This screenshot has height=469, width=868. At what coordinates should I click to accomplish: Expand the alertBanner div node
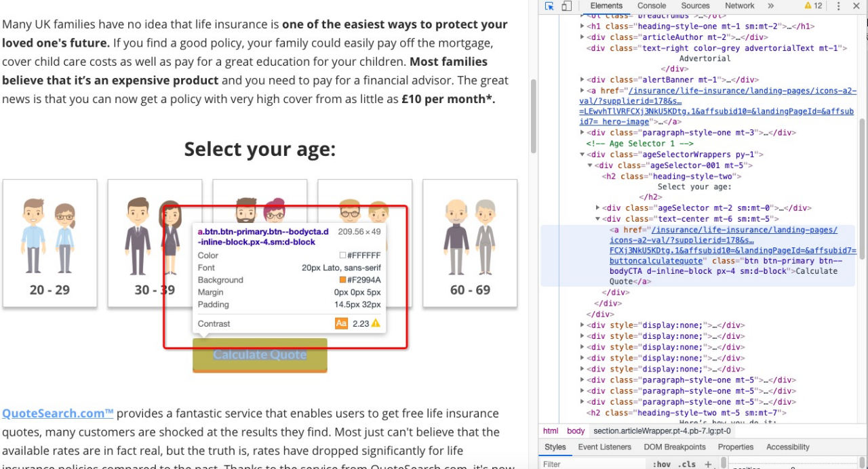[x=582, y=80]
